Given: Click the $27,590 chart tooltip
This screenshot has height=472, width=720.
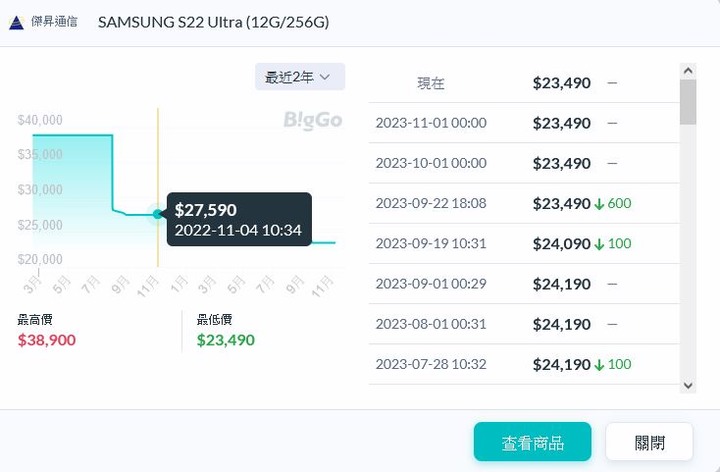Looking at the screenshot, I should [x=239, y=219].
